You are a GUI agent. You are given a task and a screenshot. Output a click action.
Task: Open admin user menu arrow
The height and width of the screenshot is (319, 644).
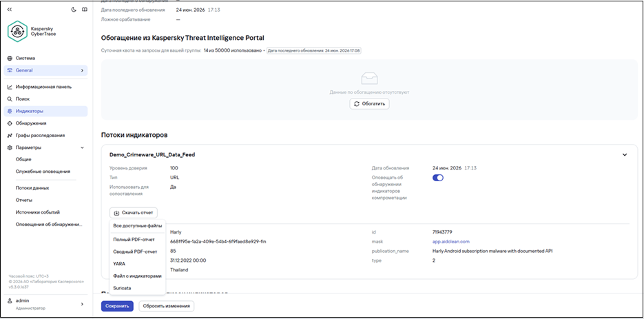82,304
